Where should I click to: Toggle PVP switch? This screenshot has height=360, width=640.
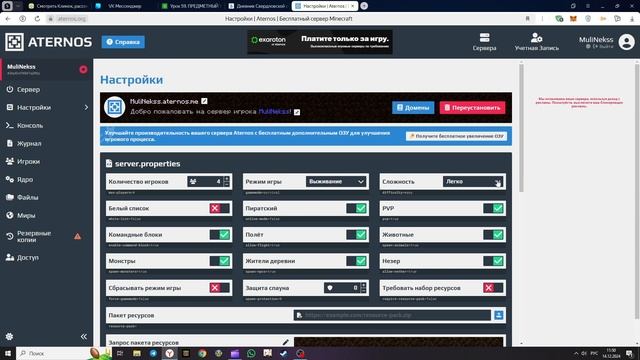click(493, 208)
